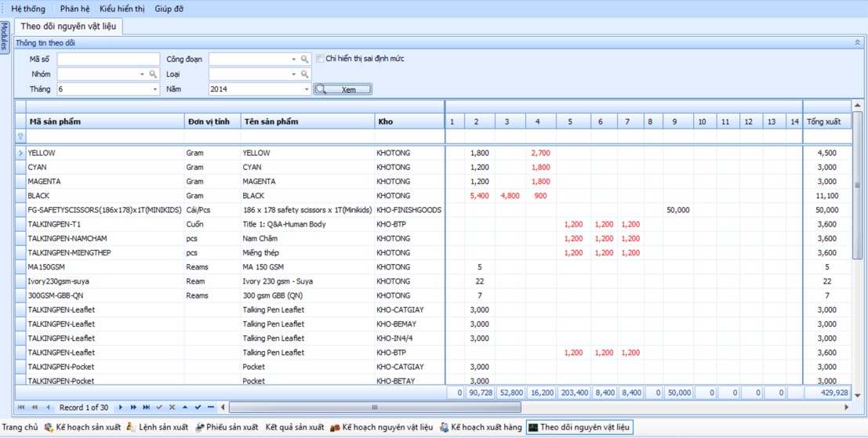
Task: Open the Modules side panel tab
Action: 4,38
